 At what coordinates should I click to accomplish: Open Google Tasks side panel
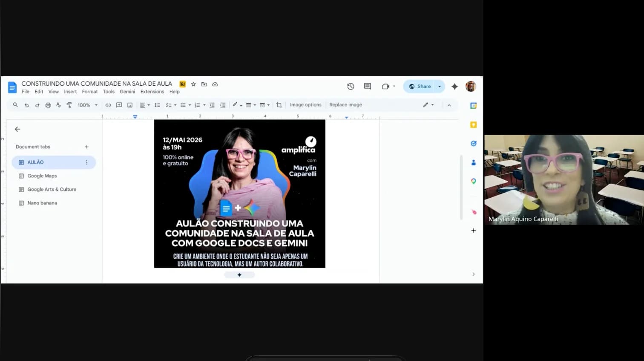pos(473,144)
